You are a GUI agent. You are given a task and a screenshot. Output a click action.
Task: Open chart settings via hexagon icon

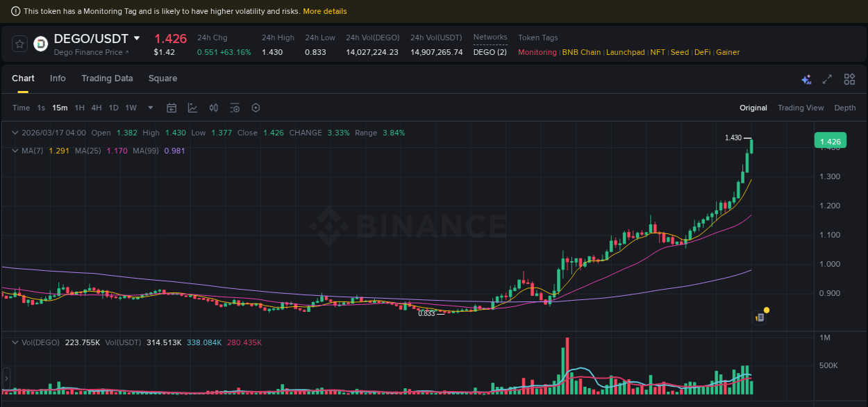tap(256, 108)
